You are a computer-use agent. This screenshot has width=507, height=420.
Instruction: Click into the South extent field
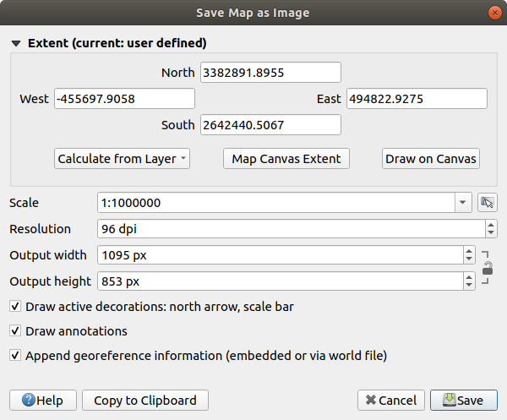click(270, 125)
